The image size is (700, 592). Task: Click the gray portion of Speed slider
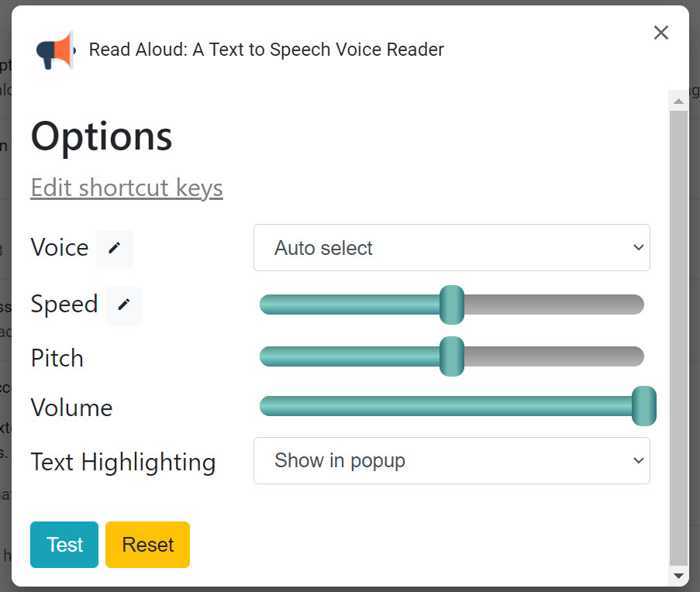[x=553, y=305]
